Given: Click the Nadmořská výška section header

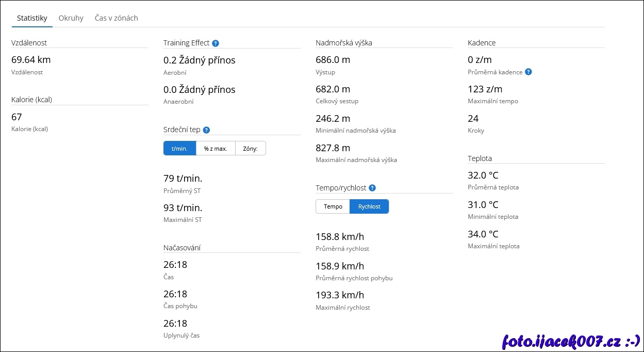Looking at the screenshot, I should [344, 43].
